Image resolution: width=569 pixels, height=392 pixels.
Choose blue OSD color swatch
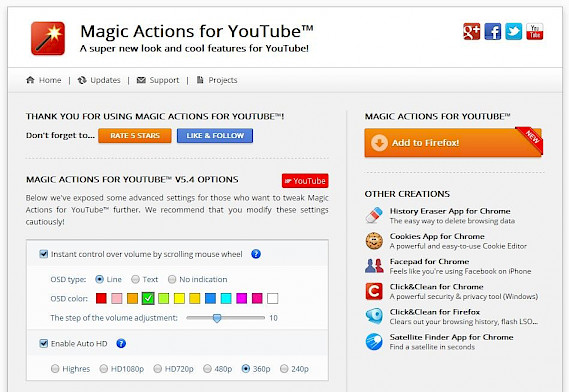pos(210,298)
